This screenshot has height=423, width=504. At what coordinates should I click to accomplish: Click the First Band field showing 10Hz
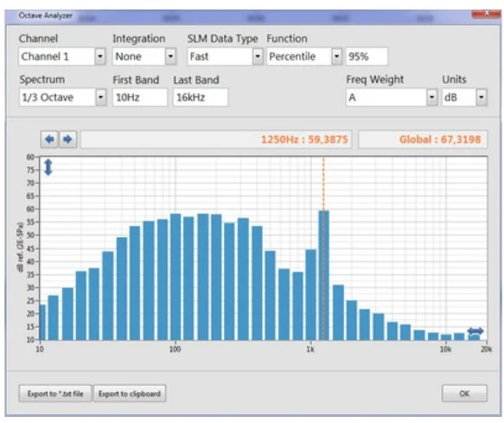(x=140, y=97)
